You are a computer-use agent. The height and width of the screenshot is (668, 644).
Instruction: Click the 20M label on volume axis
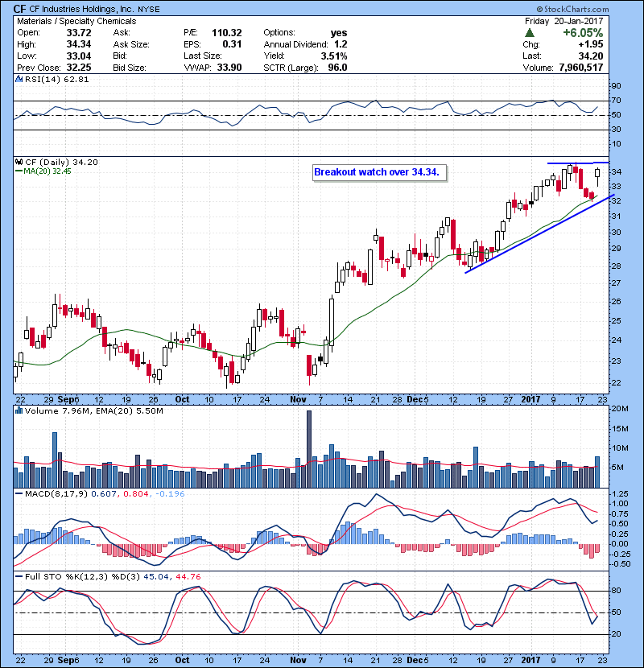click(620, 409)
